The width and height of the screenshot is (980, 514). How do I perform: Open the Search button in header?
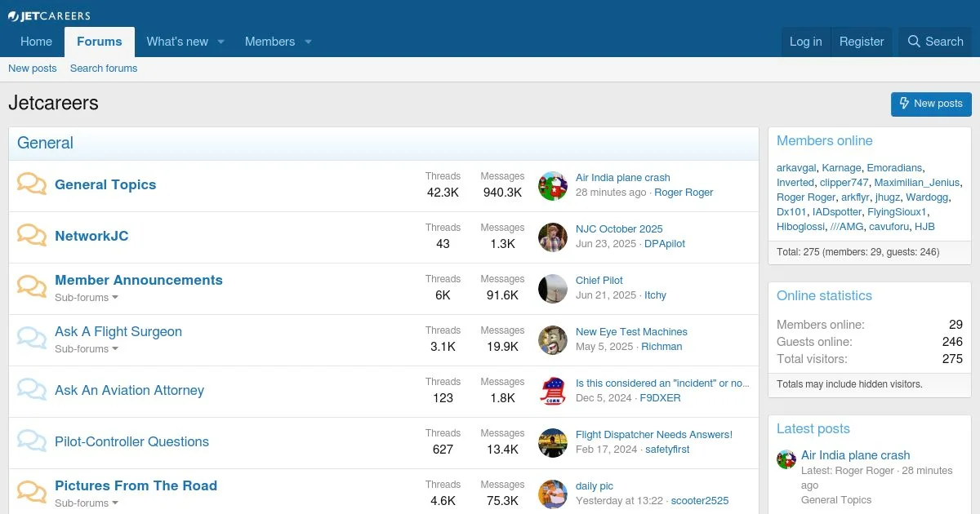pyautogui.click(x=935, y=42)
